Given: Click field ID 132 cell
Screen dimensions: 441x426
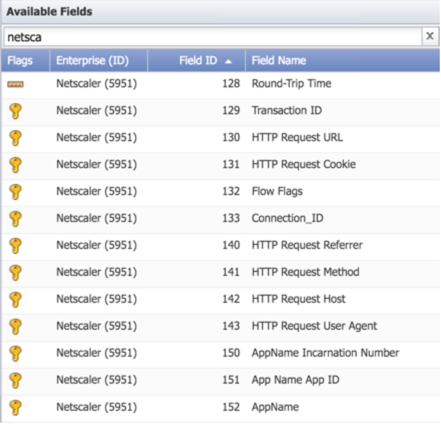Looking at the screenshot, I should [x=231, y=191].
